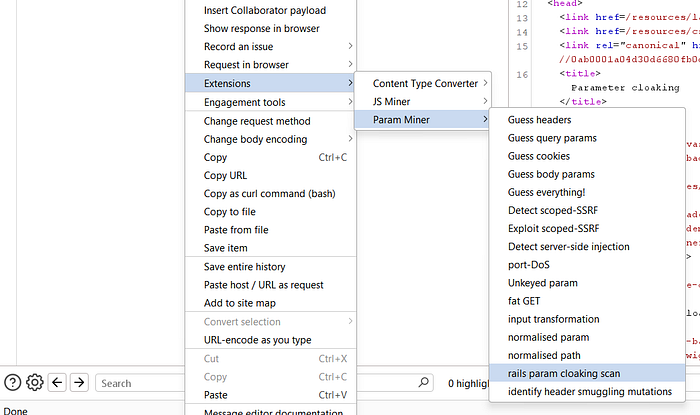Choose Show response in browser
This screenshot has width=700, height=415.
point(271,29)
